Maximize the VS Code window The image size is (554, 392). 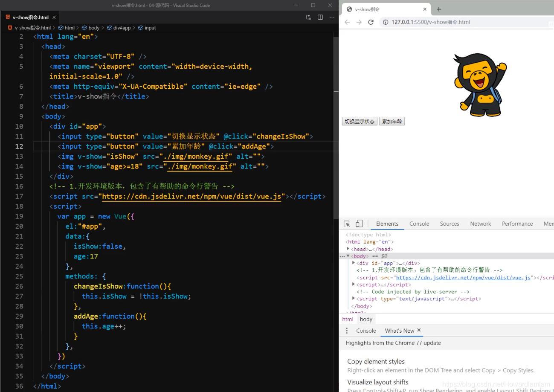(313, 5)
